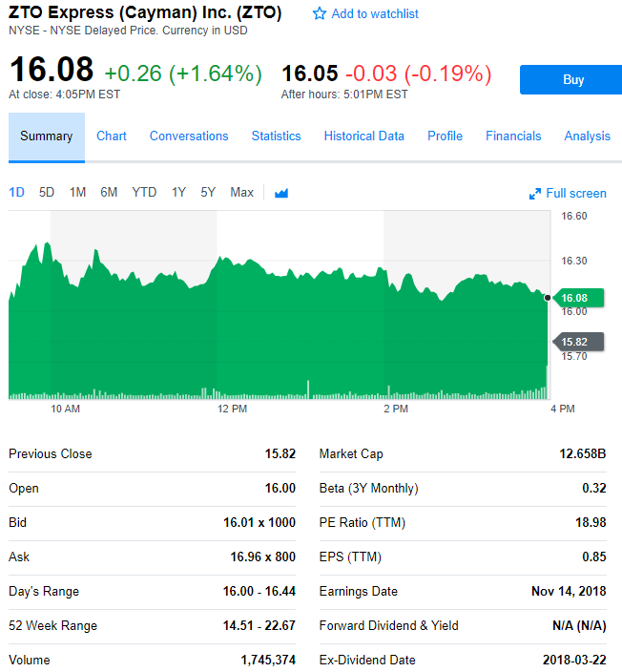The image size is (622, 672).
Task: Click the 16.05 after hours price
Action: coord(310,73)
